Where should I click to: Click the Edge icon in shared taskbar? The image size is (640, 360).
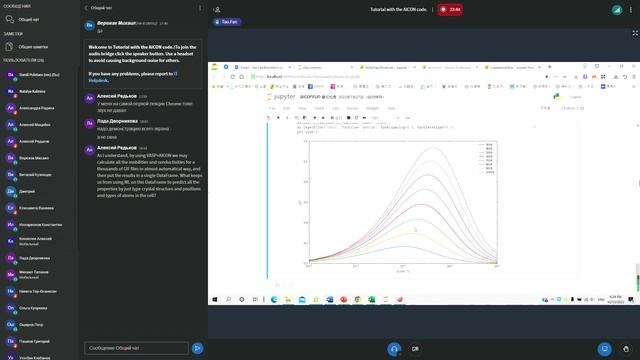click(274, 300)
